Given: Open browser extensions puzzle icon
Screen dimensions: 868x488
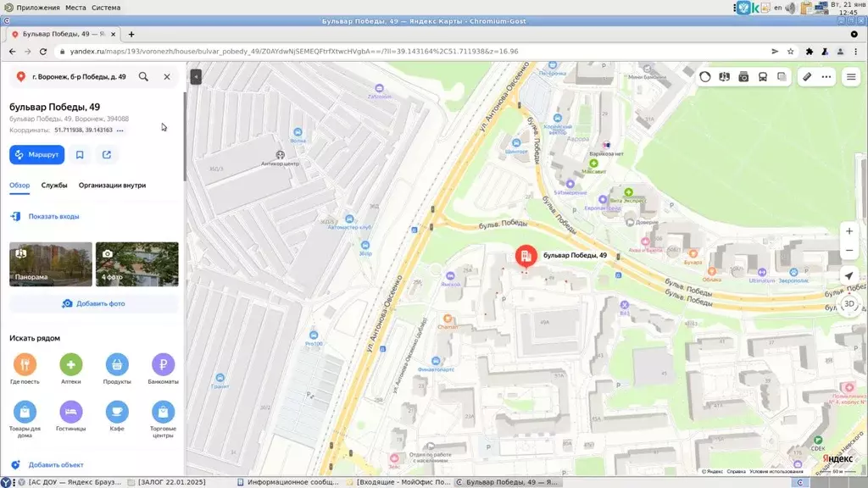Looking at the screenshot, I should [810, 52].
